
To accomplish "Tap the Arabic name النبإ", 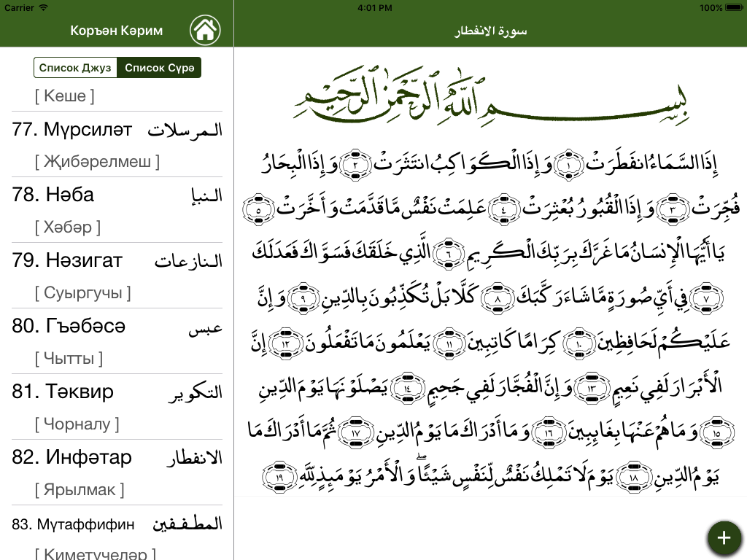I will pyautogui.click(x=206, y=195).
